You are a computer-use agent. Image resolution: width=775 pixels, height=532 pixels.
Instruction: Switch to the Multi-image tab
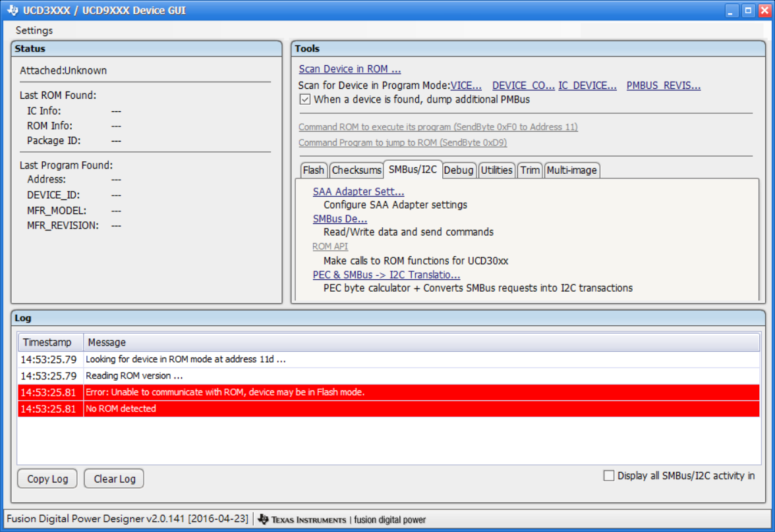pos(572,171)
